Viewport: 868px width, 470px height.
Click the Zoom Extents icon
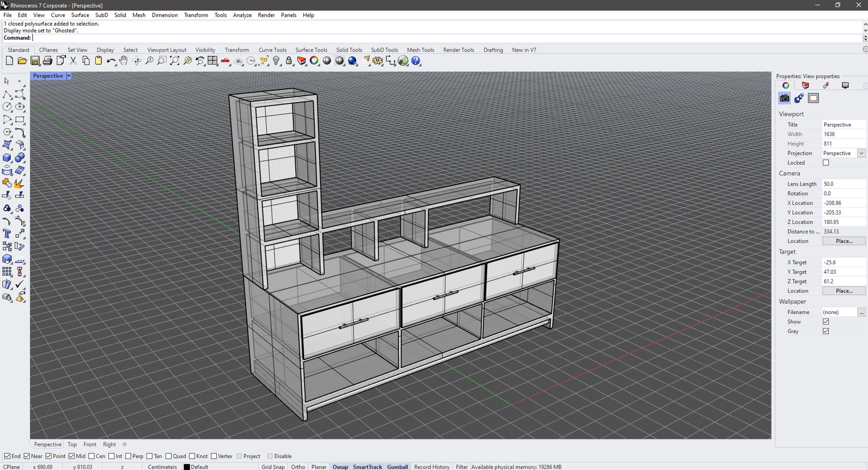175,61
